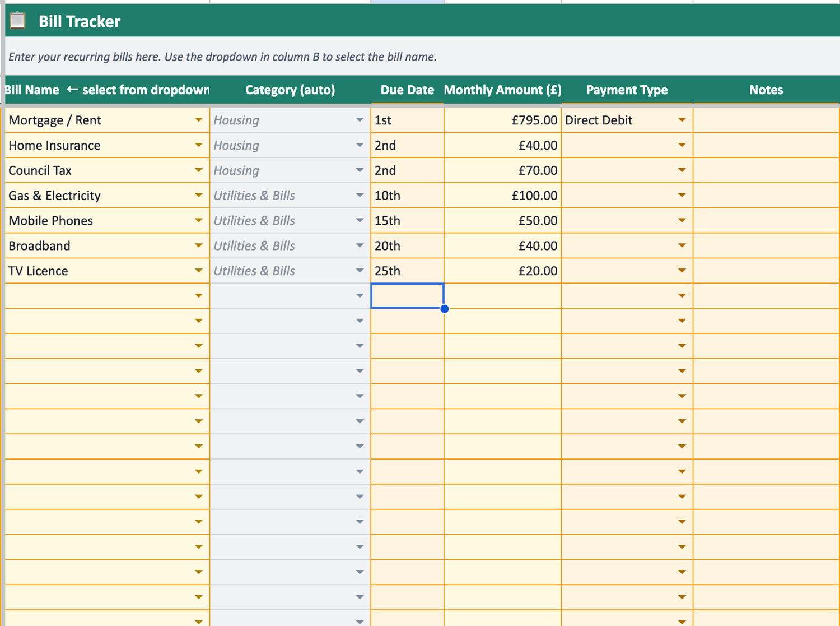Select the Mortgage / Rent cell

click(107, 120)
